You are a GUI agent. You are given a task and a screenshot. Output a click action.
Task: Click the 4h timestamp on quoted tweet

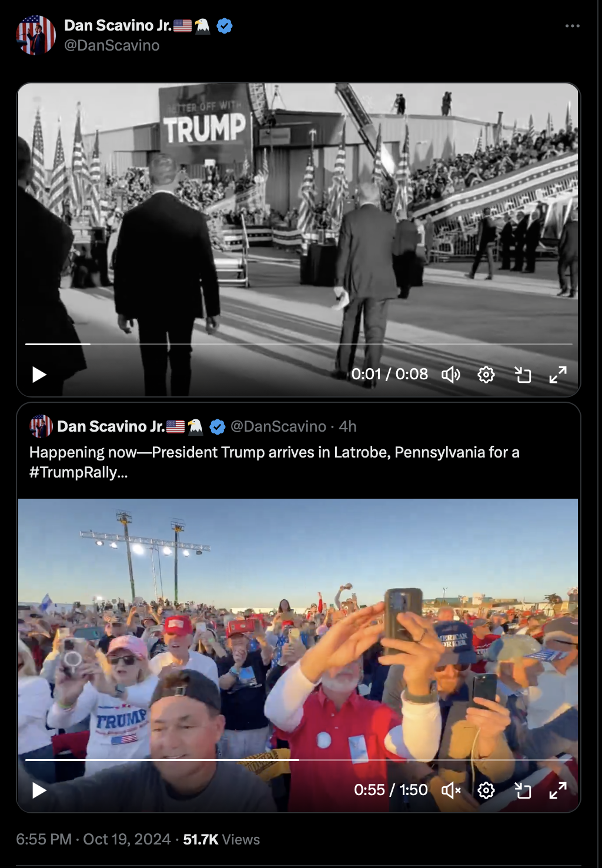coord(347,426)
